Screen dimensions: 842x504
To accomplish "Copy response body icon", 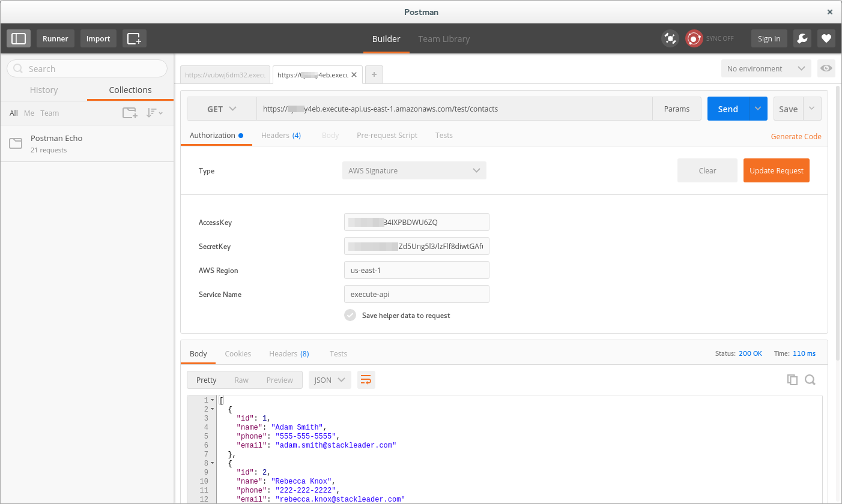I will click(x=792, y=380).
